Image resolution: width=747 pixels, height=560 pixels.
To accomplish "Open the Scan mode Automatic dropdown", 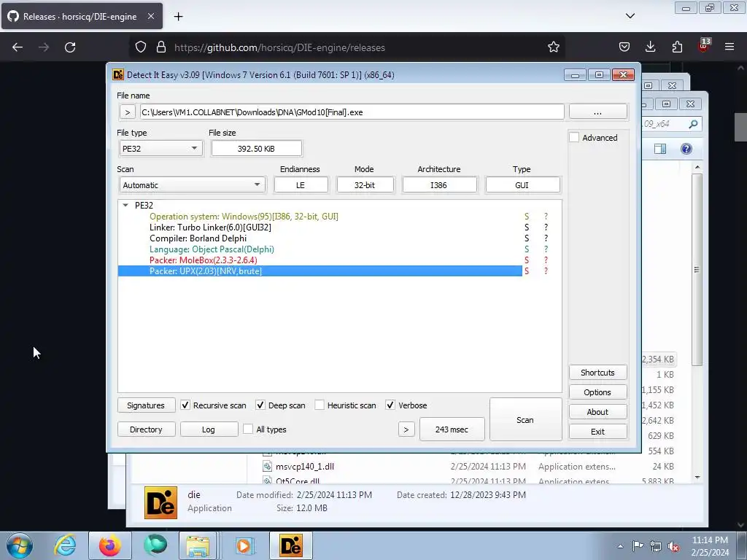I will 192,184.
